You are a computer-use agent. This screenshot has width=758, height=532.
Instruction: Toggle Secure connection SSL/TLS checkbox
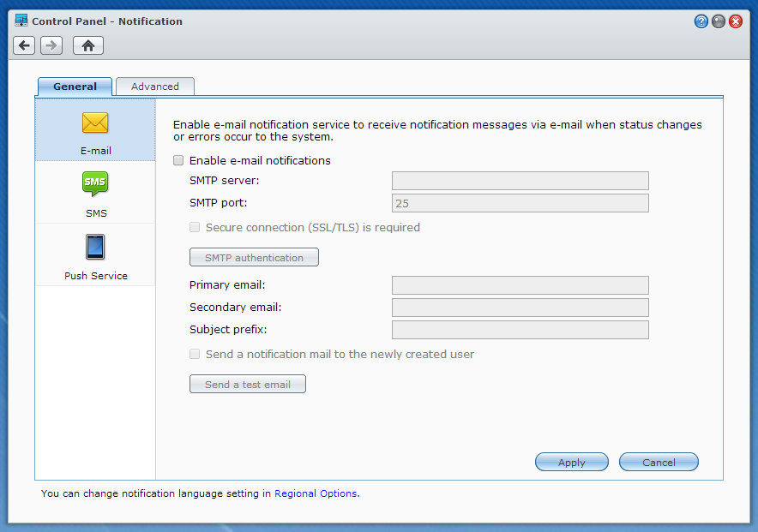tap(195, 227)
